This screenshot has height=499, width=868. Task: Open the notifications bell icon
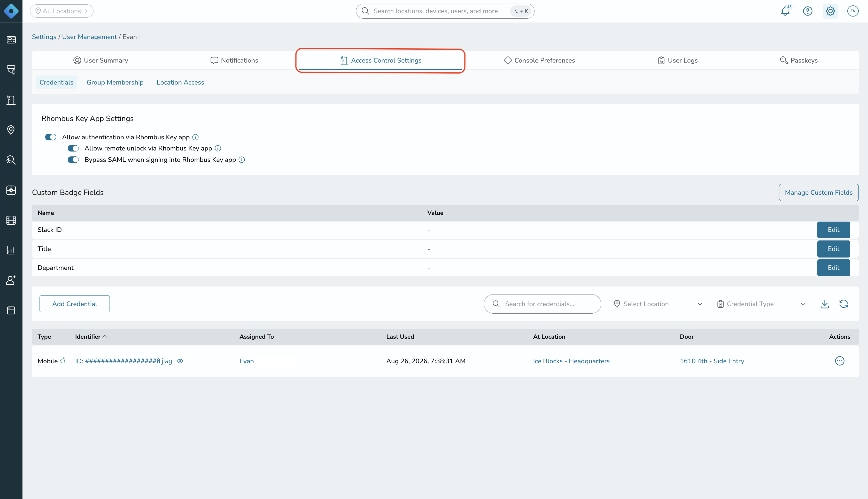[785, 11]
